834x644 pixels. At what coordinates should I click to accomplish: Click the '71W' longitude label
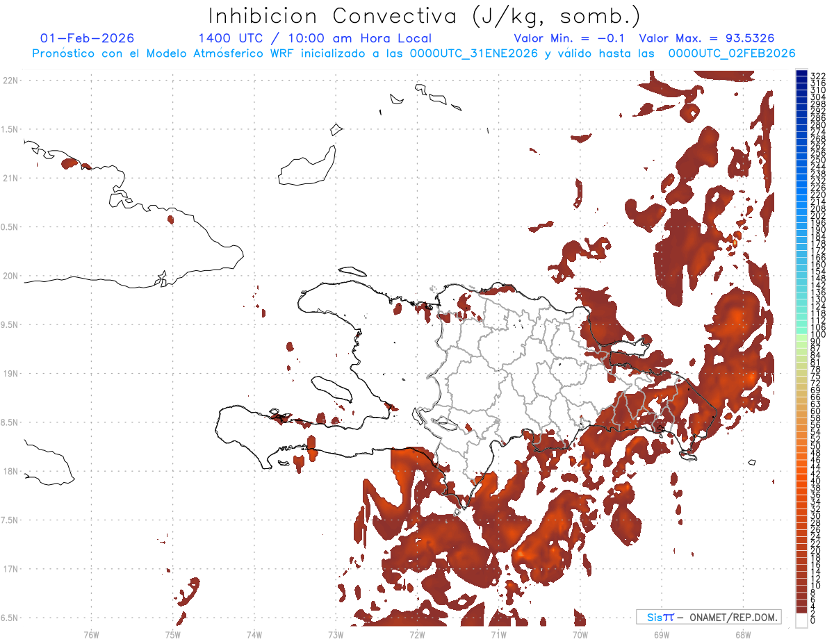(x=498, y=635)
